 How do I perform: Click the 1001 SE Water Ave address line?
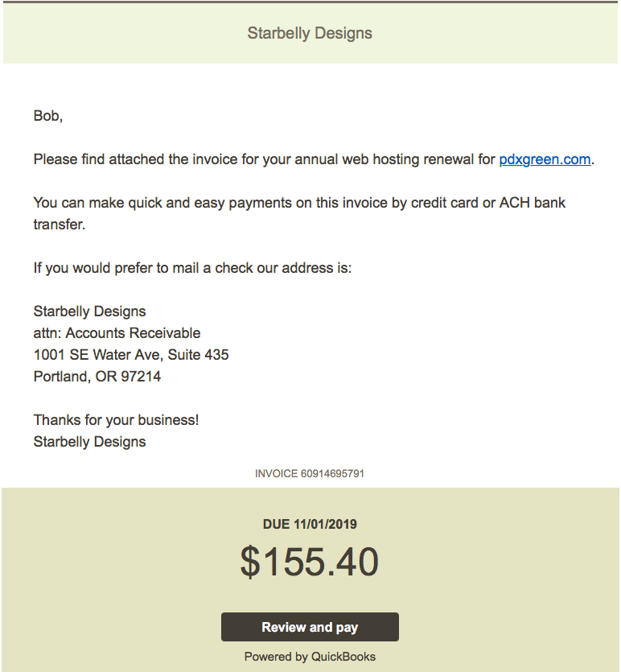click(x=131, y=355)
